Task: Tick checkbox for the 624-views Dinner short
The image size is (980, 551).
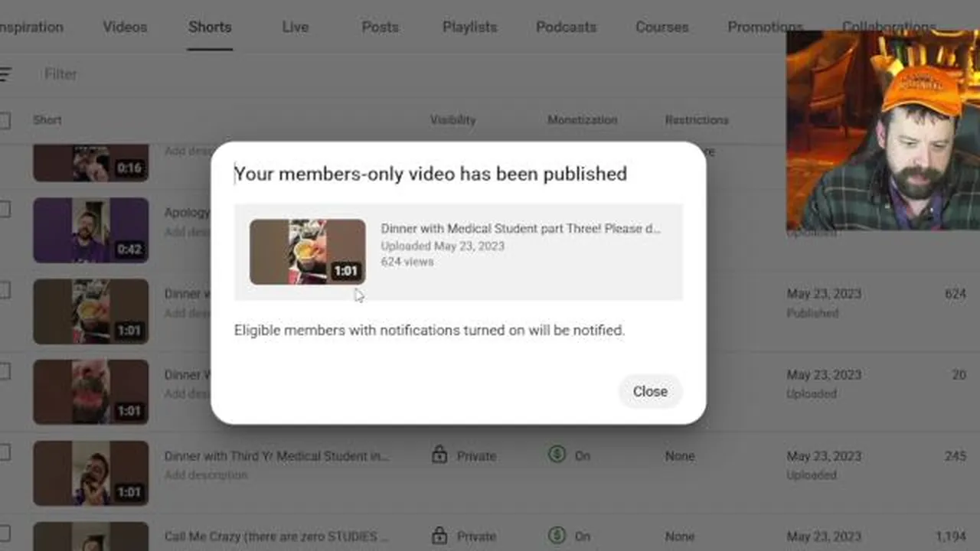Action: pyautogui.click(x=5, y=291)
